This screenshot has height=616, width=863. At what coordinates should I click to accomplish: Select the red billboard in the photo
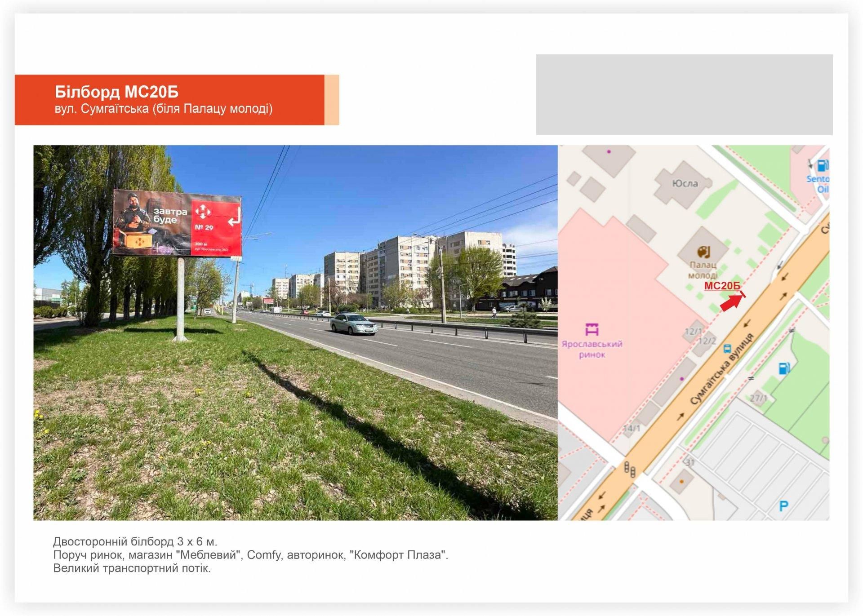tap(177, 223)
